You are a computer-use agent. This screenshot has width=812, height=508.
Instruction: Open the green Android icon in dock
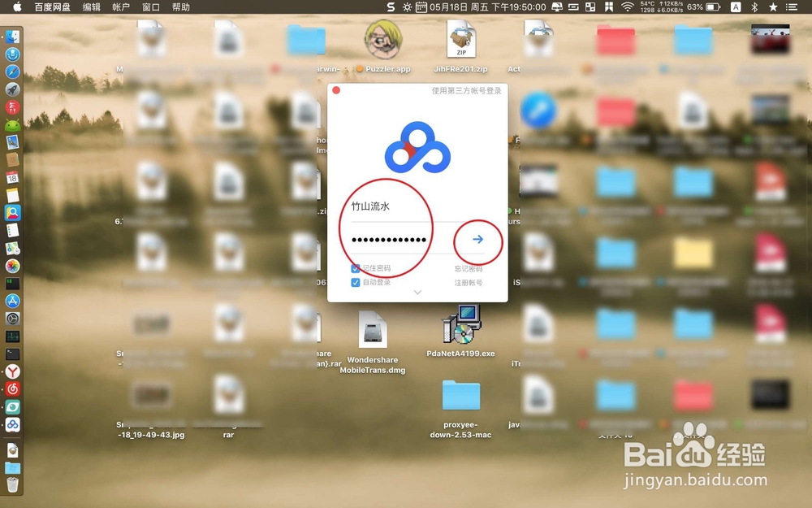12,124
